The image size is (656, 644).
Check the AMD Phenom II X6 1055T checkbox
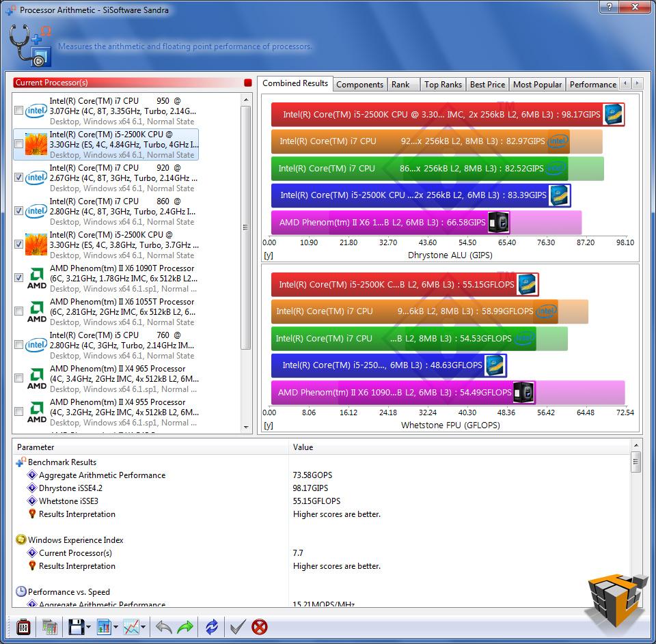19,311
